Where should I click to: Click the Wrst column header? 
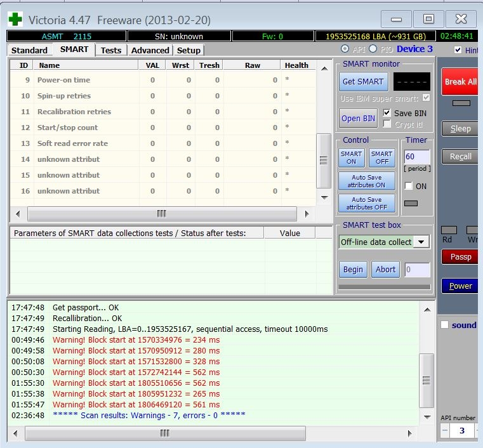point(180,65)
